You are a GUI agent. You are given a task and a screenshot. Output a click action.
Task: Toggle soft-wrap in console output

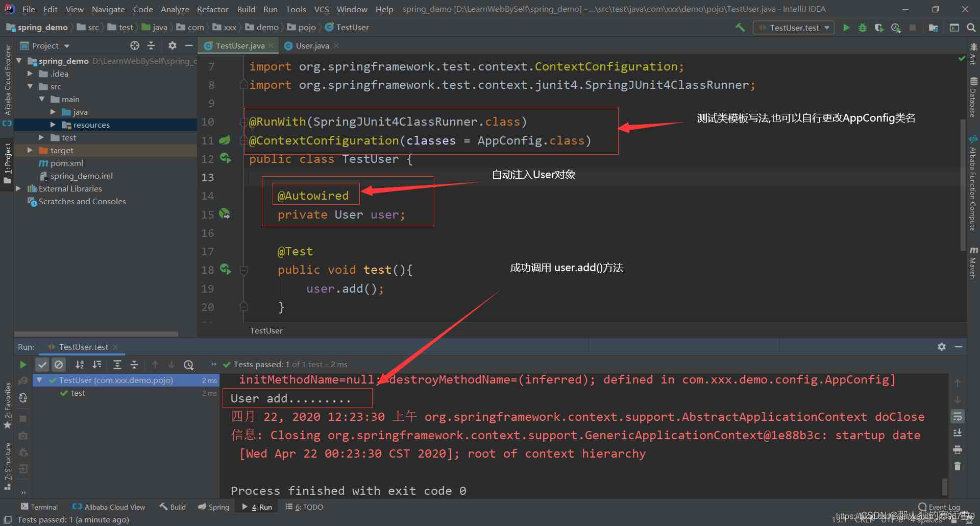pos(958,417)
